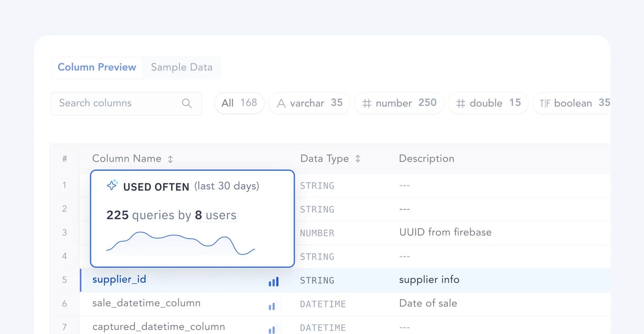Click the search magnifier icon
Screen dimensions: 644x334
tap(187, 103)
